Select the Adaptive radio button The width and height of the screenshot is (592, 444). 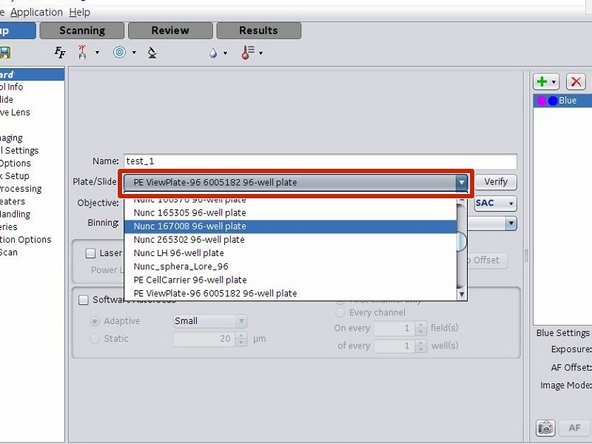coord(94,321)
